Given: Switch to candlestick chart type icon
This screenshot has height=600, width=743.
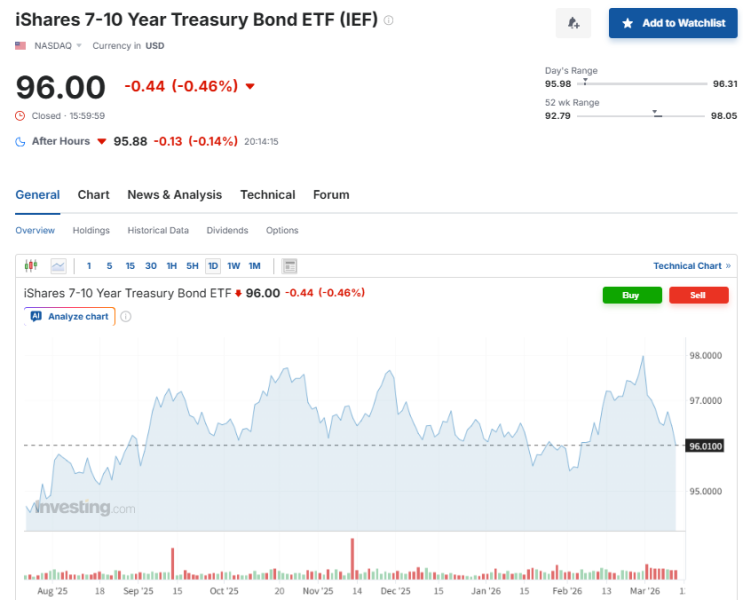Looking at the screenshot, I should (x=31, y=266).
